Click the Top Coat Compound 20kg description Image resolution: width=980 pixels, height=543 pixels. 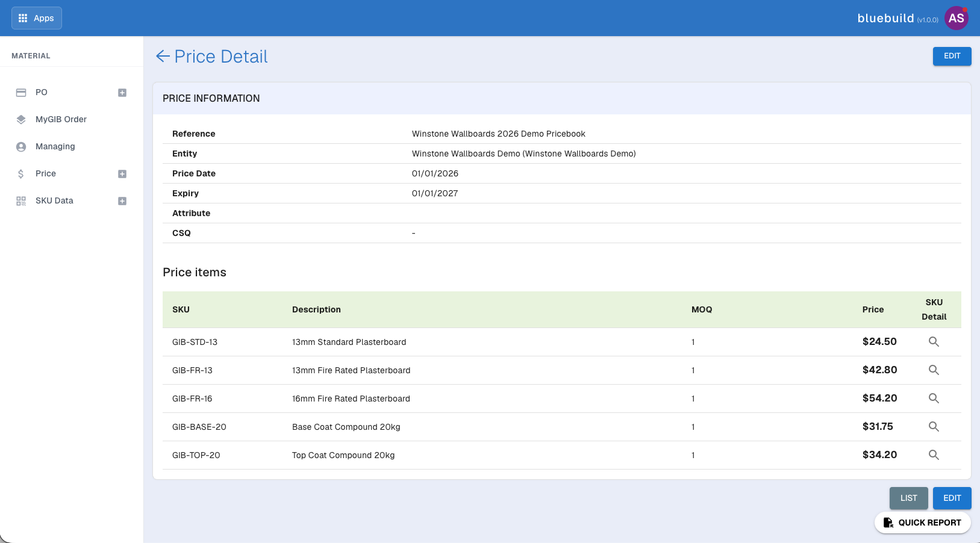click(x=343, y=455)
